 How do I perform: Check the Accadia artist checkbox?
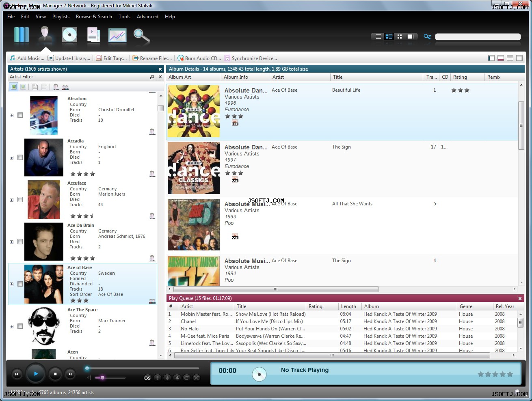[20, 157]
